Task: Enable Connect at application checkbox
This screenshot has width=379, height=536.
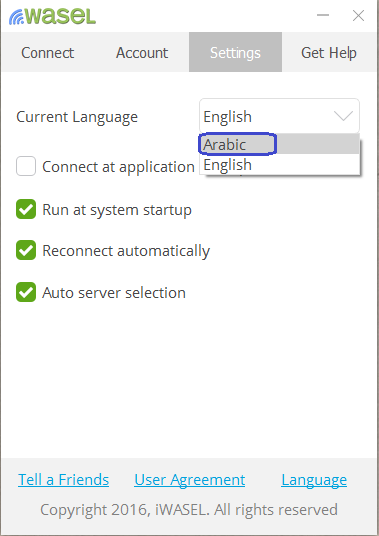Action: (x=26, y=166)
